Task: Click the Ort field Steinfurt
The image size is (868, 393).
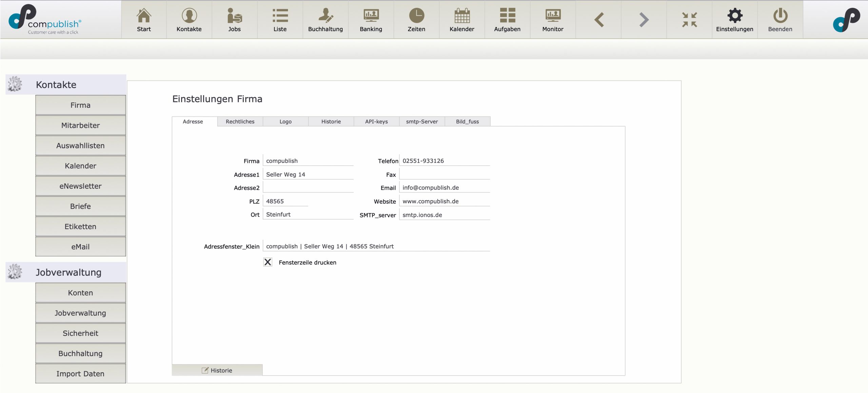Action: [308, 214]
